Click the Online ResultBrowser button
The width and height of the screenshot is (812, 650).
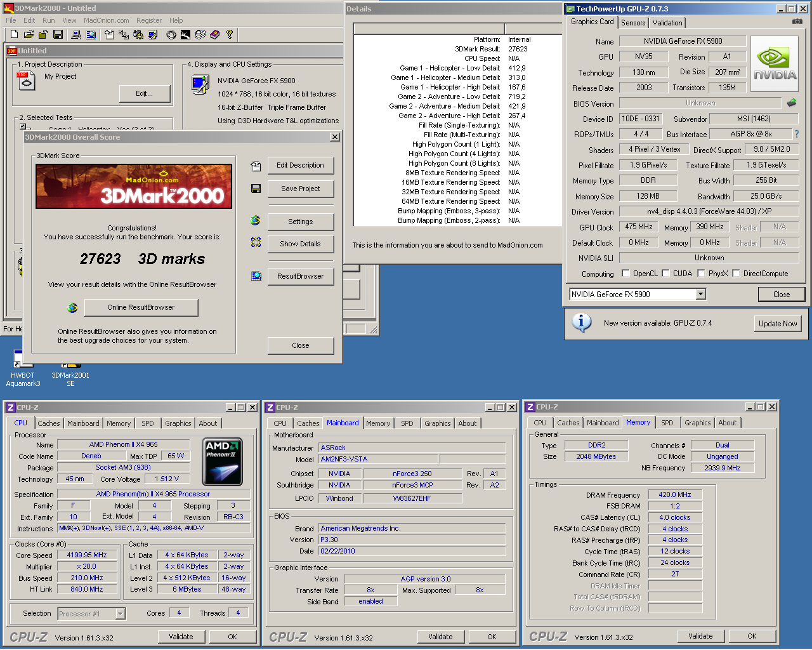point(141,307)
